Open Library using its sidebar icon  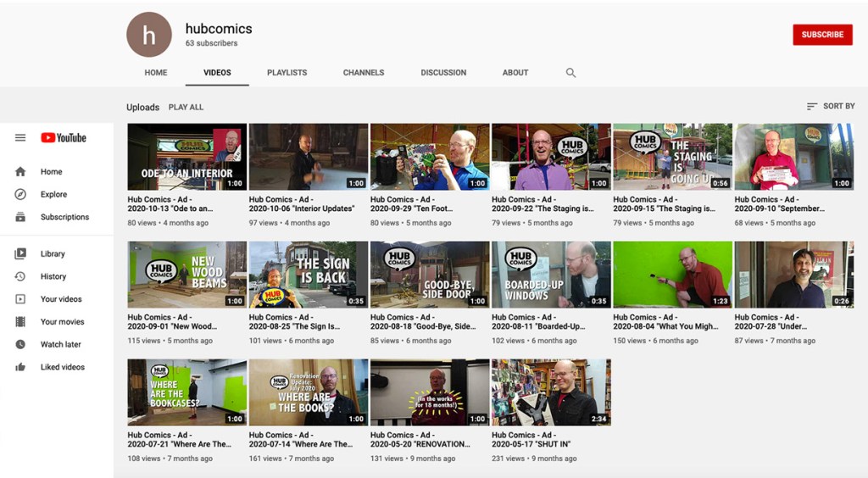coord(20,254)
